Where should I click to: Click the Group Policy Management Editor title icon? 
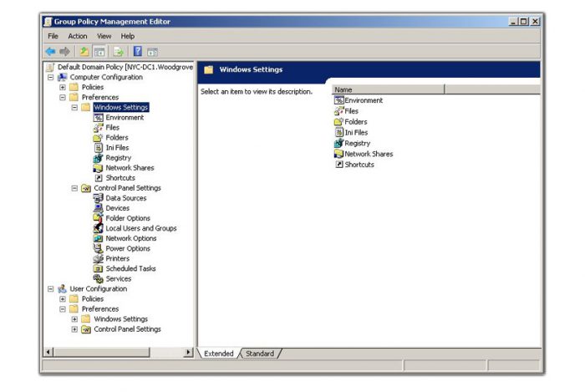pyautogui.click(x=48, y=22)
